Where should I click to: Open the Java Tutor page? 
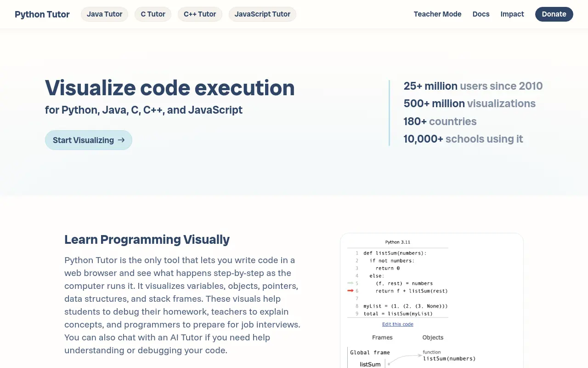tap(104, 14)
